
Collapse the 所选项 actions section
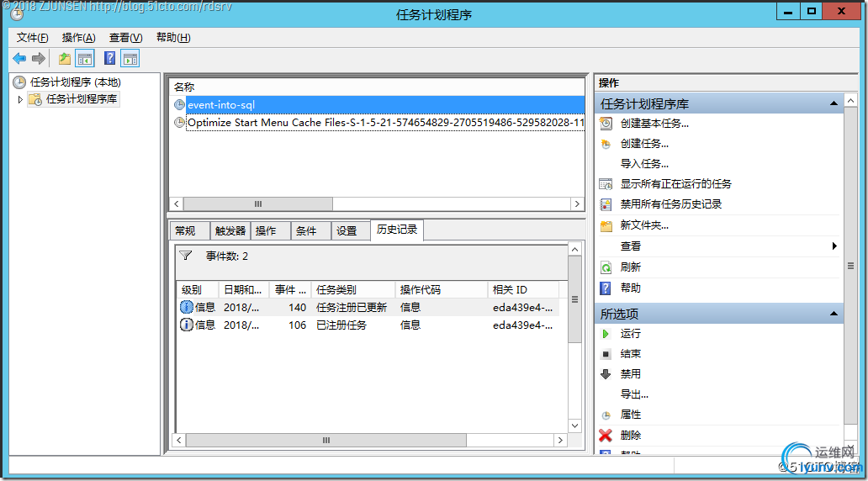click(834, 314)
